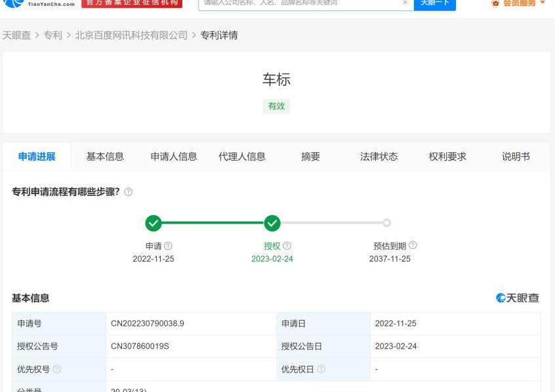Image resolution: width=555 pixels, height=392 pixels.
Task: Click the green 有效 status tag
Action: coord(276,106)
